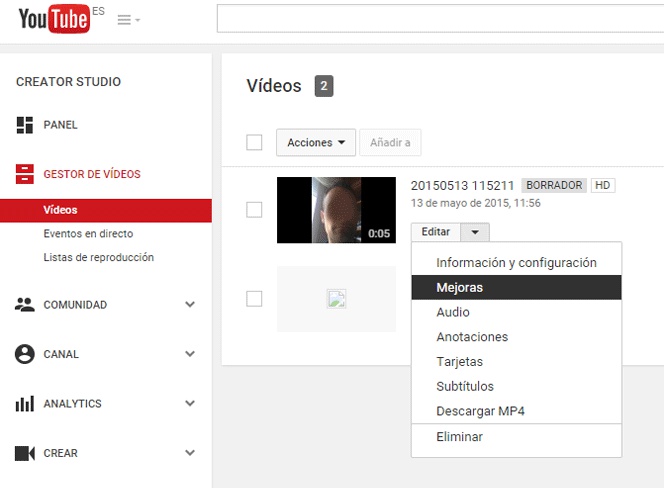This screenshot has width=664, height=488.
Task: Click the Editar button
Action: [436, 232]
